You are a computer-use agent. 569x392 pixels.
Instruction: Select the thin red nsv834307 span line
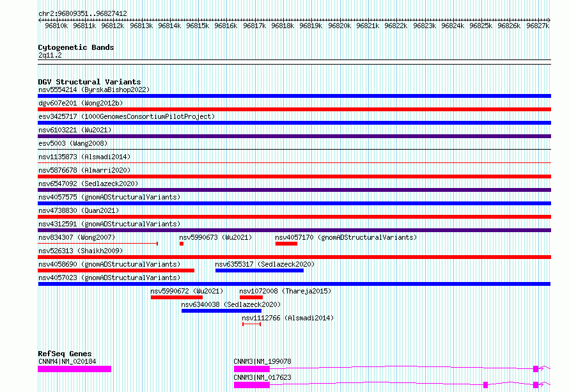coord(98,244)
